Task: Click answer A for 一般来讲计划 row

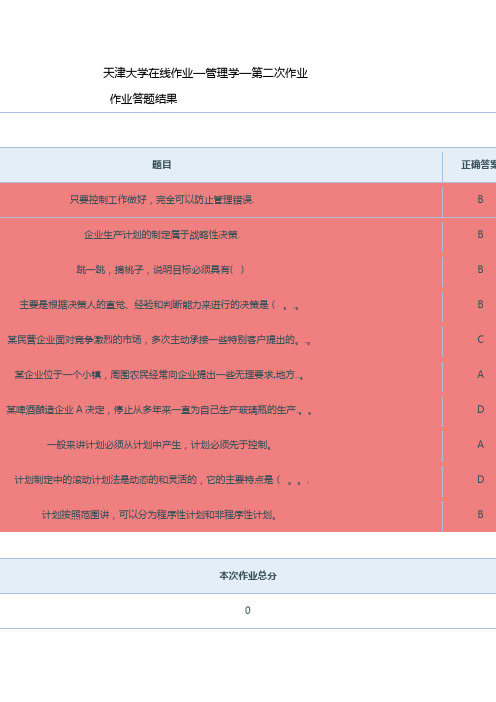Action: 480,445
